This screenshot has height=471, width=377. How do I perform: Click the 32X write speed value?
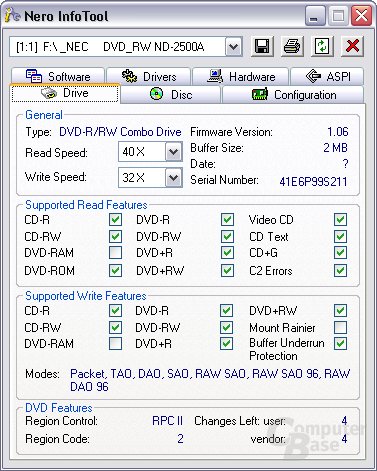(133, 177)
